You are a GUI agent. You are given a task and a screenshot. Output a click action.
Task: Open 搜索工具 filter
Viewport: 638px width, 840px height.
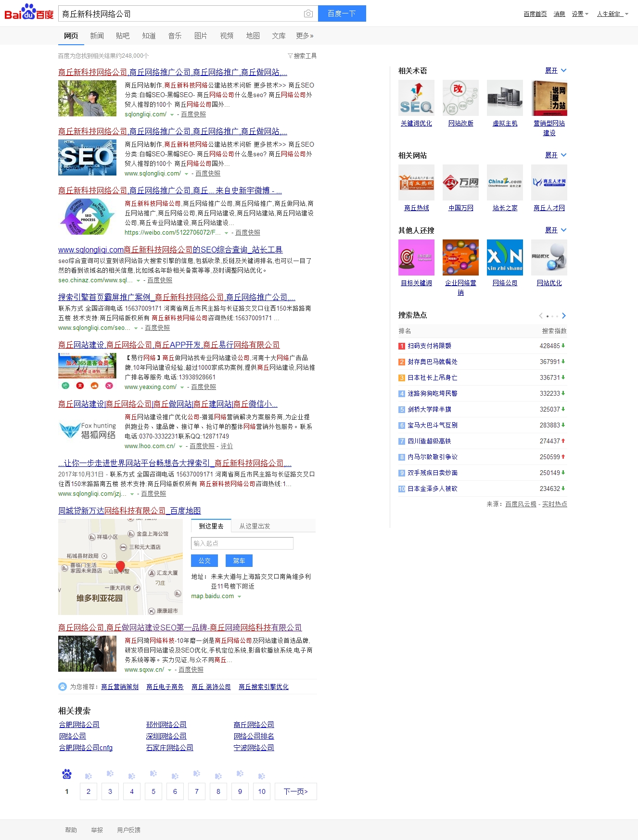pyautogui.click(x=302, y=56)
